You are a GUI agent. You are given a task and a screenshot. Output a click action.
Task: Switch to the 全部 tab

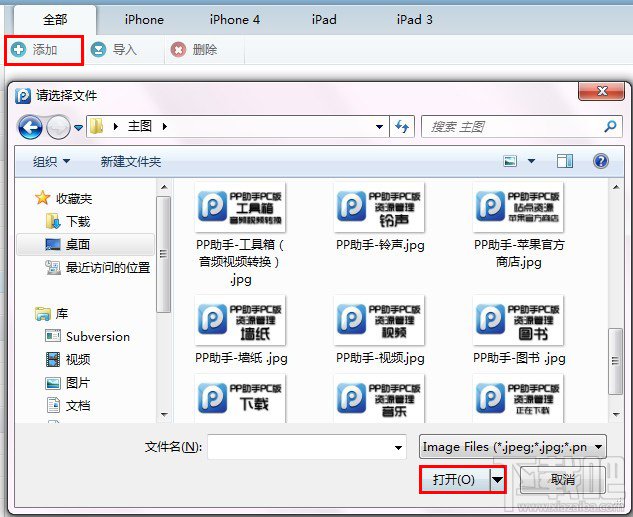(55, 19)
